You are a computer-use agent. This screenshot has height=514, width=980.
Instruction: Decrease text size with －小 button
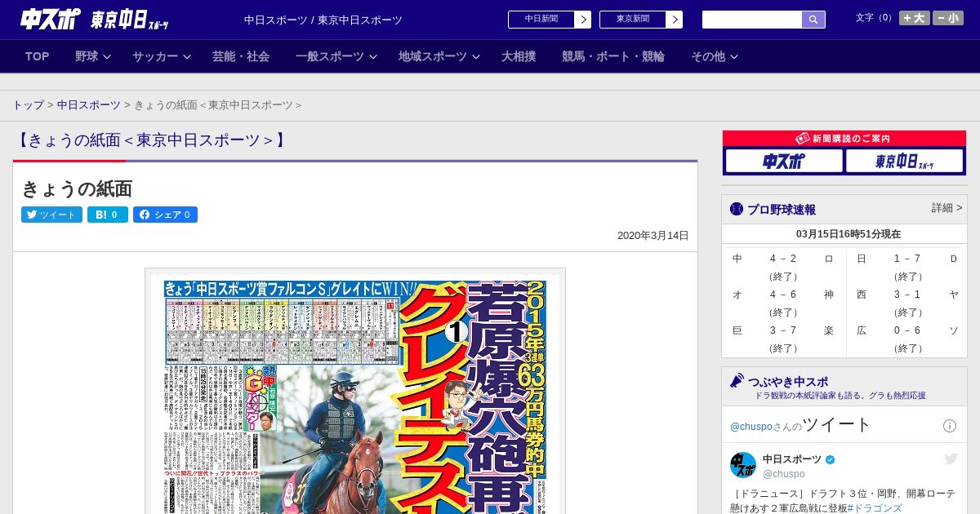pos(948,18)
